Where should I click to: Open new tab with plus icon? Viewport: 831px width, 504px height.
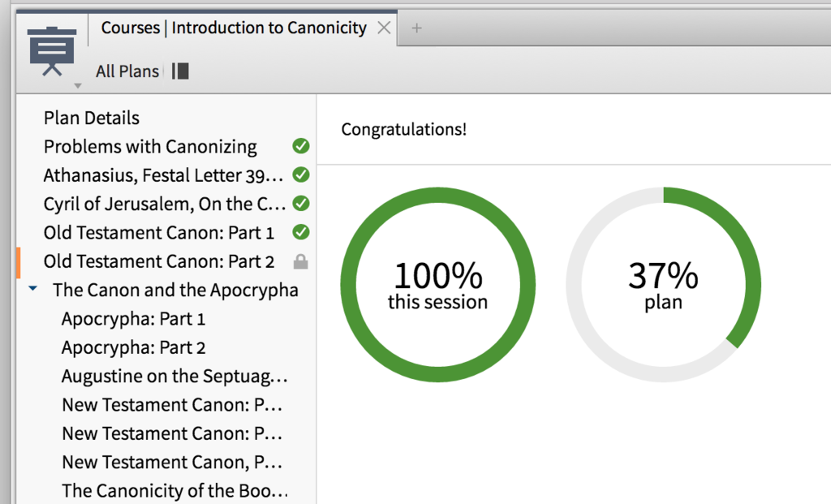point(417,28)
